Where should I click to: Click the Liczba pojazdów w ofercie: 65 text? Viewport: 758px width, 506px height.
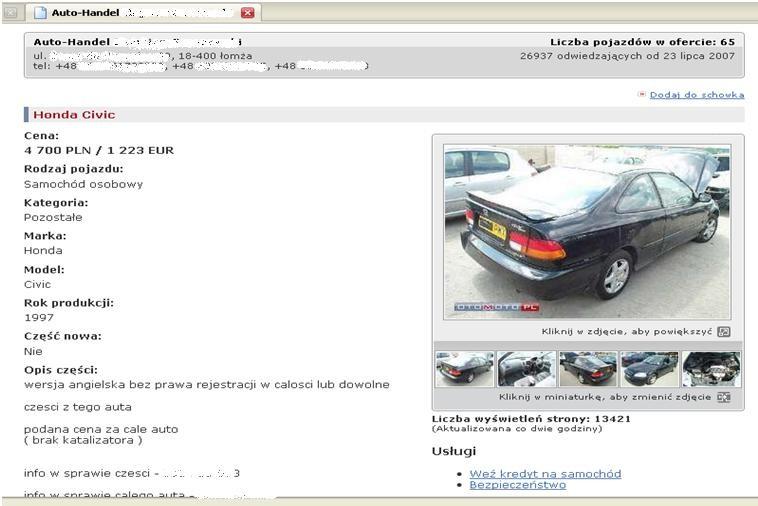point(642,42)
